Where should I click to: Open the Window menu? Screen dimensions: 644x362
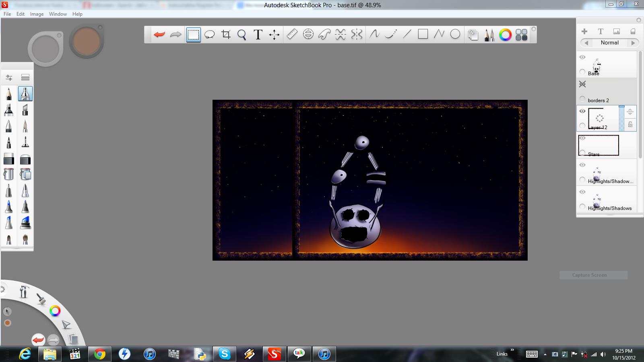tap(58, 14)
